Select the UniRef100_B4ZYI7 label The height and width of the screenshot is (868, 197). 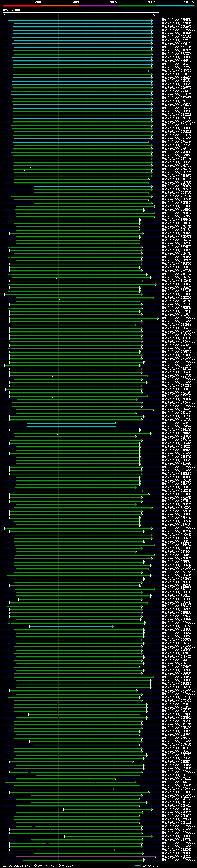tap(177, 589)
